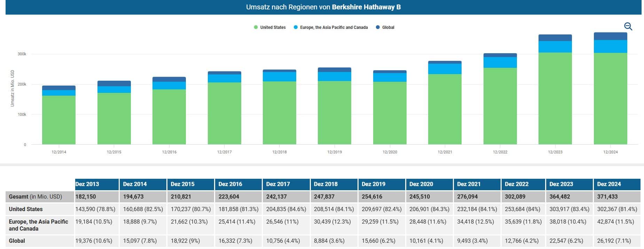Click the 12/2023 light blue Europe segment
Image resolution: width=644 pixels, height=249 pixels.
[555, 47]
